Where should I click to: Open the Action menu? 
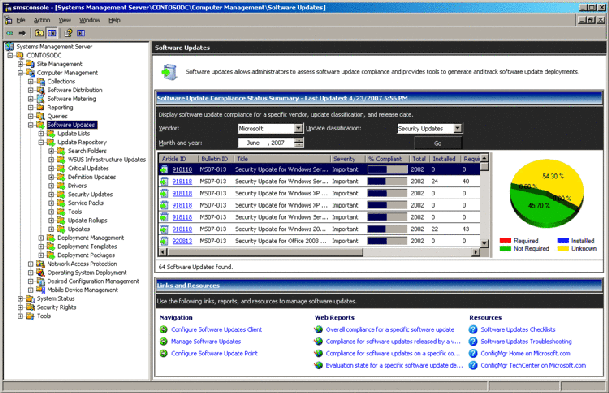pyautogui.click(x=42, y=20)
